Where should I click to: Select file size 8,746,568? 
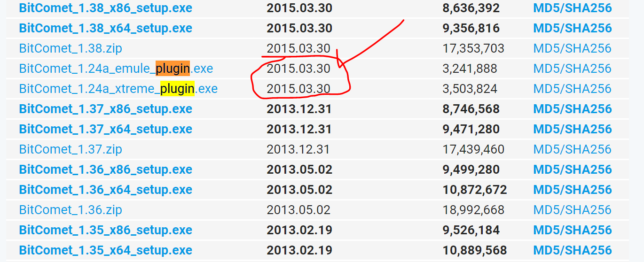[471, 109]
